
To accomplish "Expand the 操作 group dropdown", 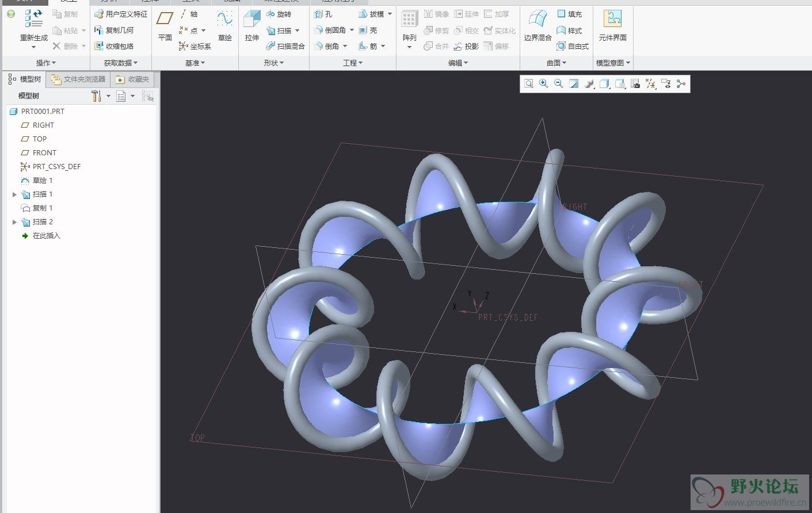I will (x=46, y=63).
